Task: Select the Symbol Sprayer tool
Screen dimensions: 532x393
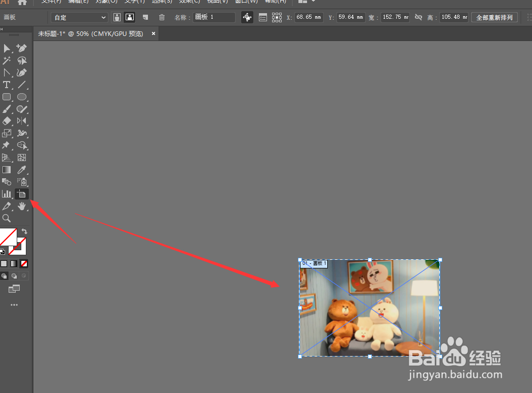Action: [x=22, y=182]
